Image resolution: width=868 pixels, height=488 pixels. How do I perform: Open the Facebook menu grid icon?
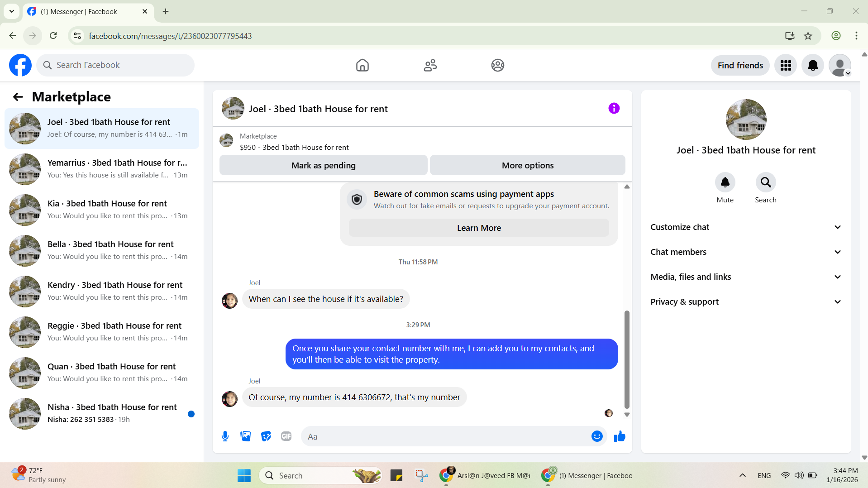(785, 66)
